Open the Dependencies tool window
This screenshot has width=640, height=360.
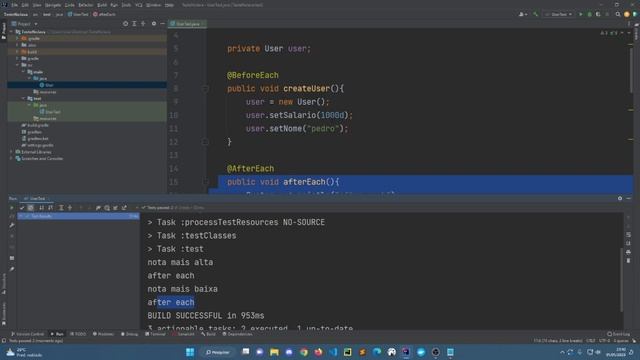[237, 334]
